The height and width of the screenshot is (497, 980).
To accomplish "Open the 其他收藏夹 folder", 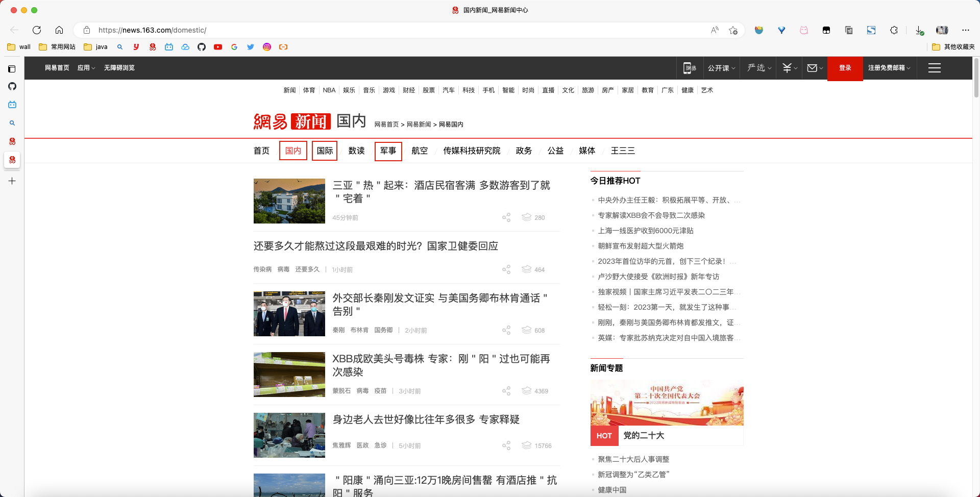I will [x=953, y=47].
